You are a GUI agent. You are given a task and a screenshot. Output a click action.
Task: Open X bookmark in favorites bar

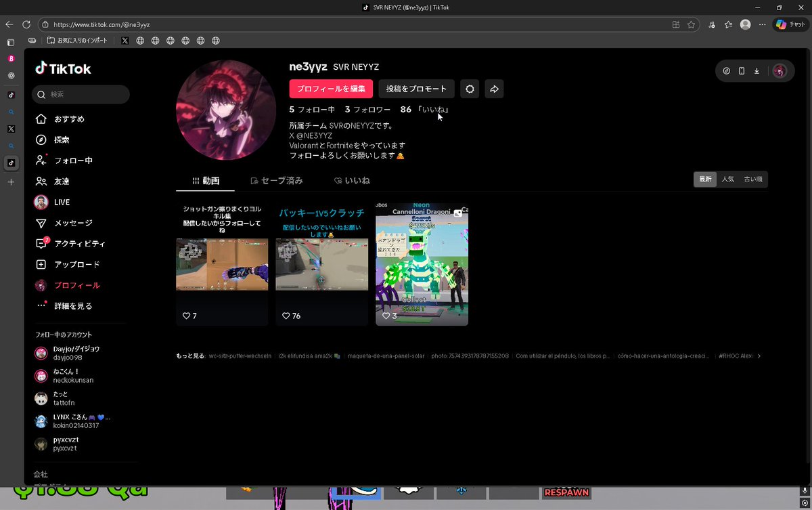[125, 41]
